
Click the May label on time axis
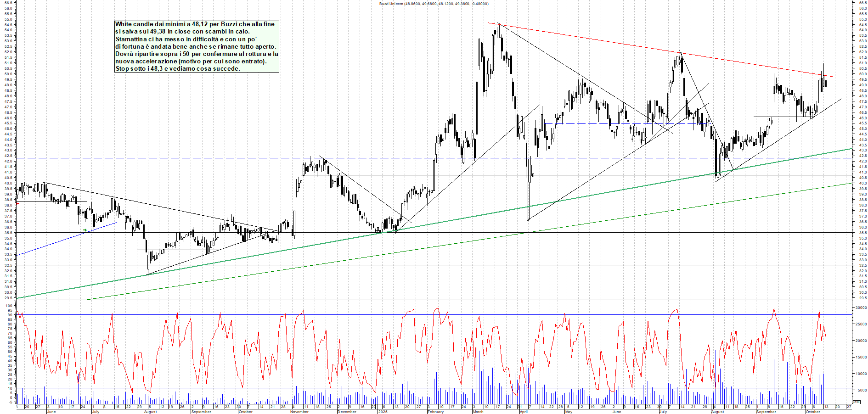(x=569, y=412)
